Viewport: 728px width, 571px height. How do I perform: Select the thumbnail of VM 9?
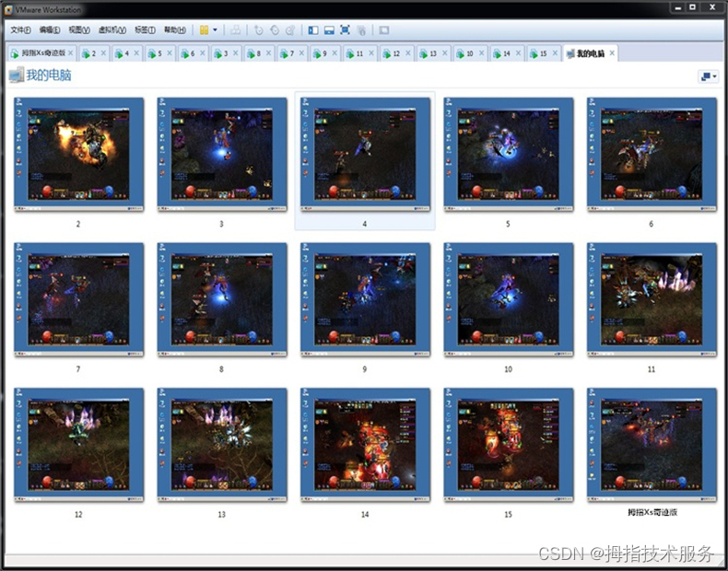[x=365, y=299]
